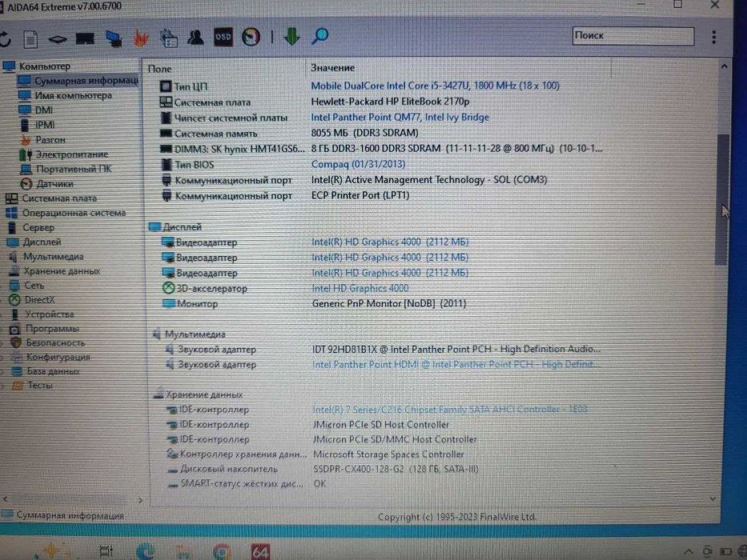
Task: Open AIDA64 from the taskbar
Action: pyautogui.click(x=260, y=551)
